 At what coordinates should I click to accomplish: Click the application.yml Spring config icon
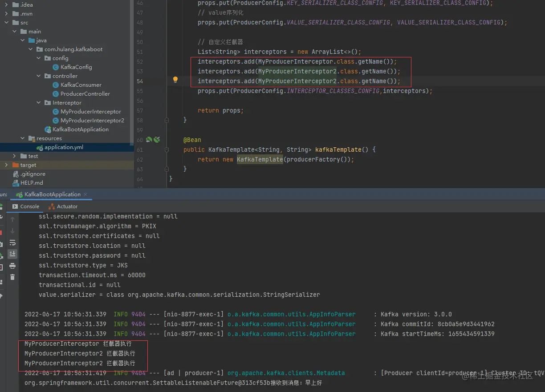click(40, 147)
